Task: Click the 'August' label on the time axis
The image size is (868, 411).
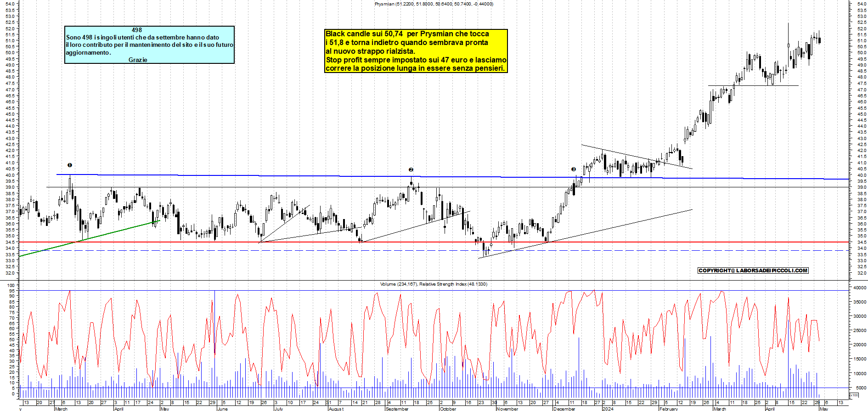Action: click(x=336, y=409)
